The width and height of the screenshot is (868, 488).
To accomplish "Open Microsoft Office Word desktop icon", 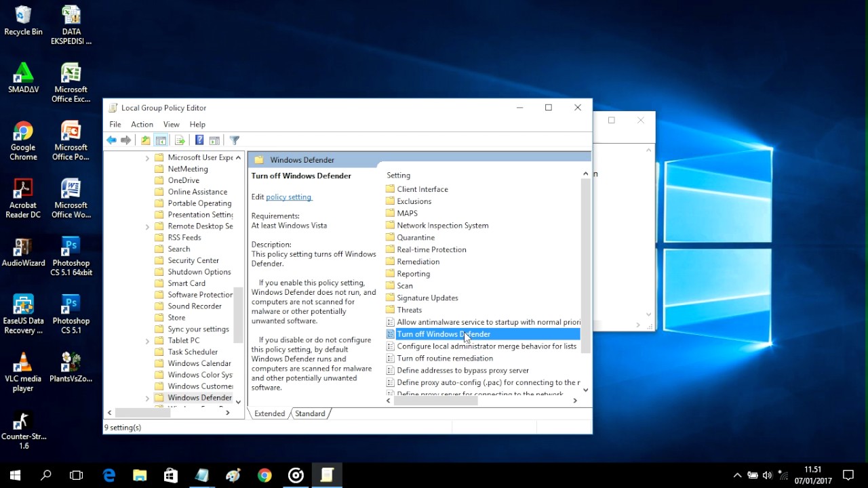I will click(x=71, y=199).
